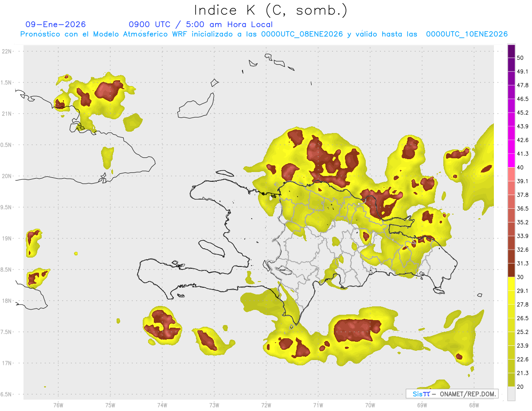This screenshot has height=411, width=532.
Task: Click the 'SisTT – ONAMET/REP.DOM.' credit box
Action: (452, 394)
